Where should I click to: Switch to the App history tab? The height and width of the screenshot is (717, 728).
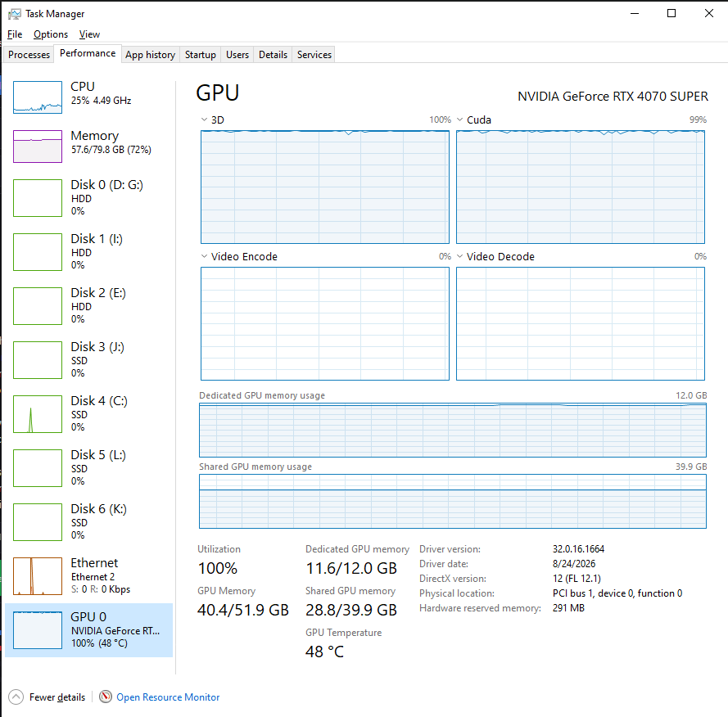tap(151, 55)
